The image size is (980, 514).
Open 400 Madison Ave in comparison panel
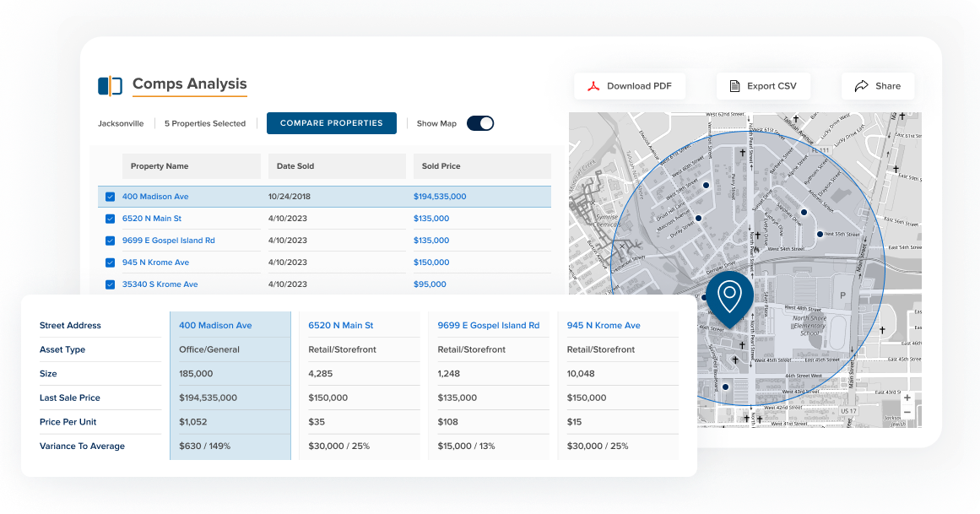(x=215, y=325)
